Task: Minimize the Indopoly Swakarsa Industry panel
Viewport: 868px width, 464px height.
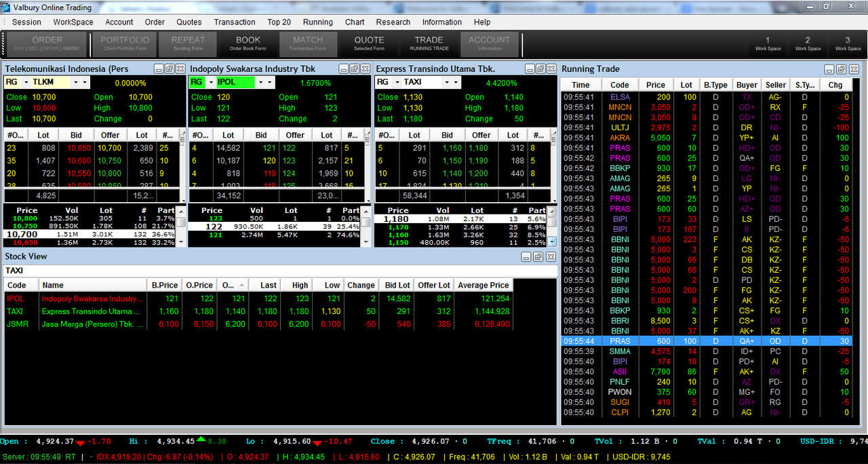Action: (x=344, y=69)
